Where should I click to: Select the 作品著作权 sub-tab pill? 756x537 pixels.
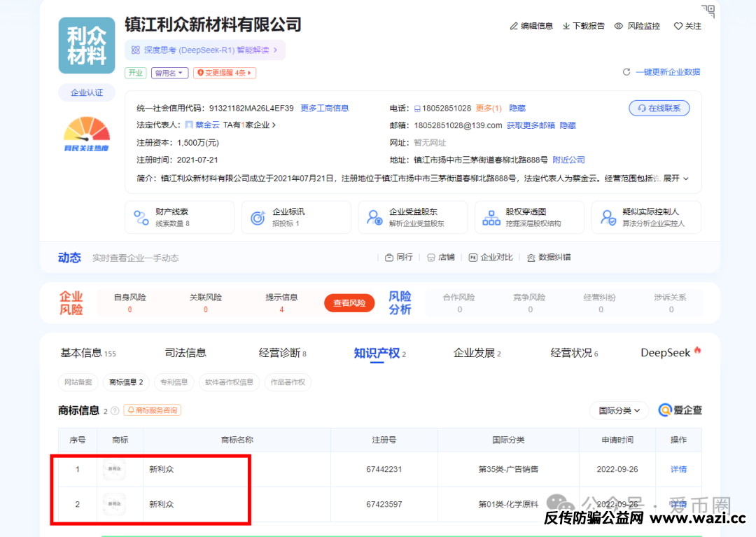[x=288, y=382]
